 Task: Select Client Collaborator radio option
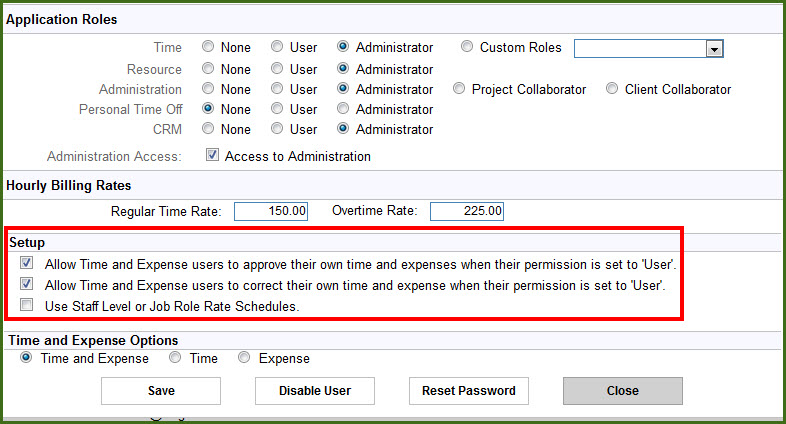612,89
